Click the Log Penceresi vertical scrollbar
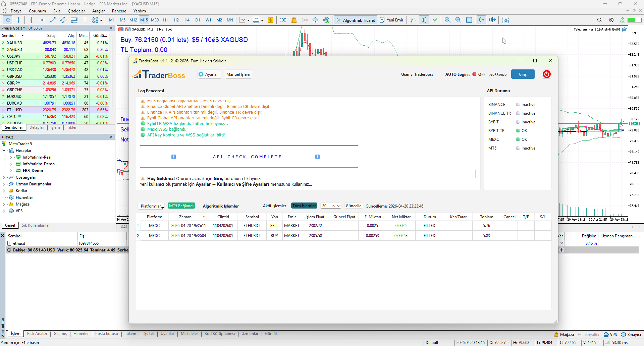644x346 pixels. click(x=475, y=174)
